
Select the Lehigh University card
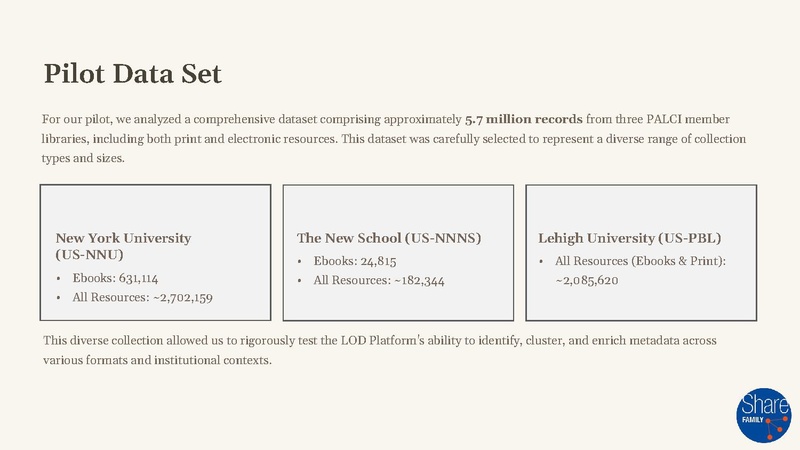(x=641, y=253)
